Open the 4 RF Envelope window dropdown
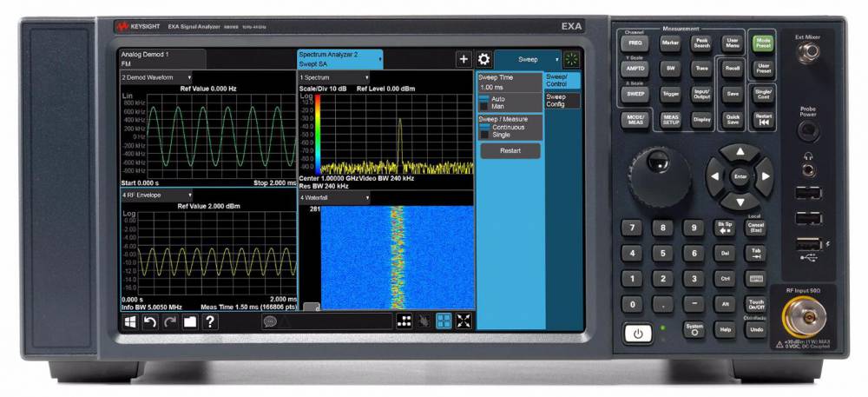This screenshot has width=868, height=397. tap(156, 195)
